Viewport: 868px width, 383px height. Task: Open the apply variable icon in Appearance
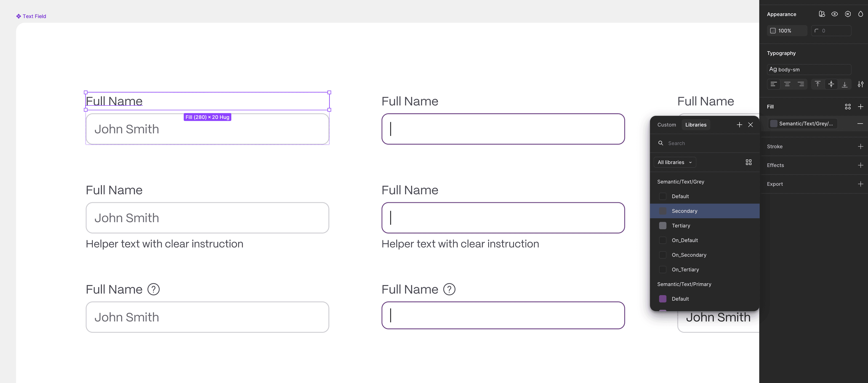coord(822,14)
